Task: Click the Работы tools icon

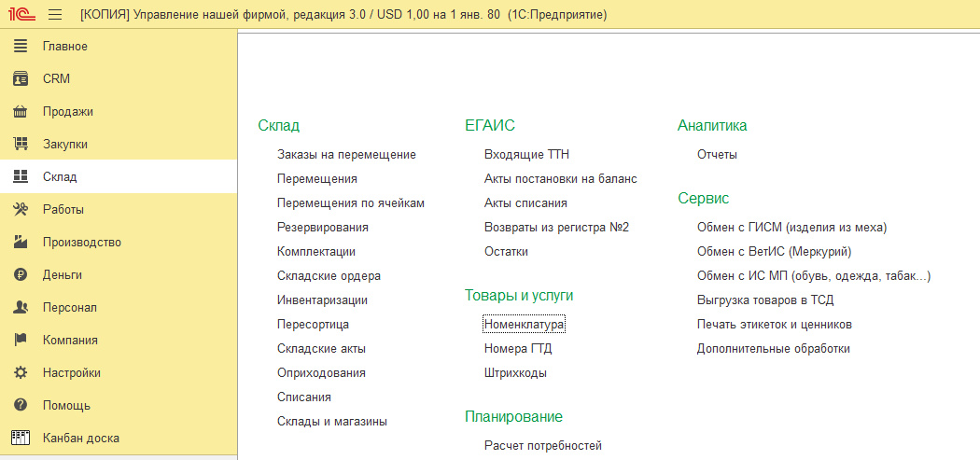Action: [x=21, y=209]
